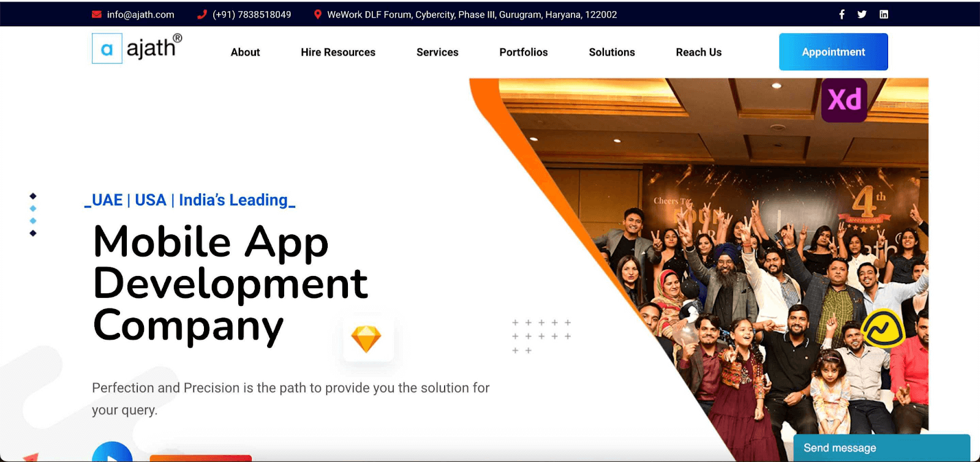This screenshot has height=462, width=980.
Task: Click the red location pin icon
Action: coord(318,14)
